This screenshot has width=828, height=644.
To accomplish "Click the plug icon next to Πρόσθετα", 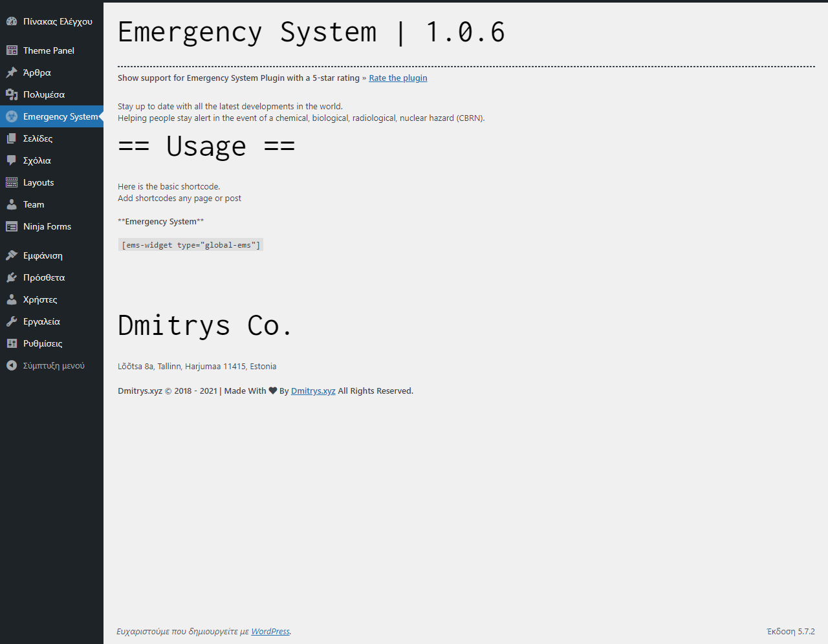I will tap(12, 277).
